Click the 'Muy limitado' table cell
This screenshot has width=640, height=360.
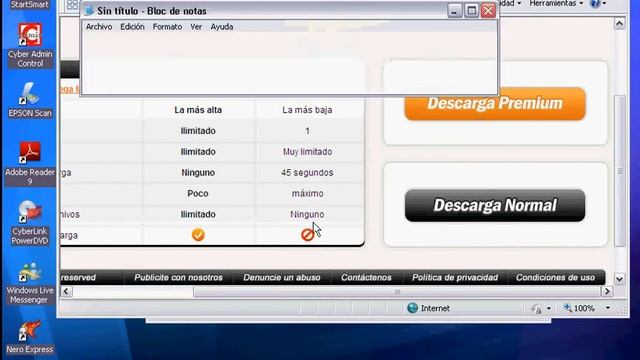307,152
